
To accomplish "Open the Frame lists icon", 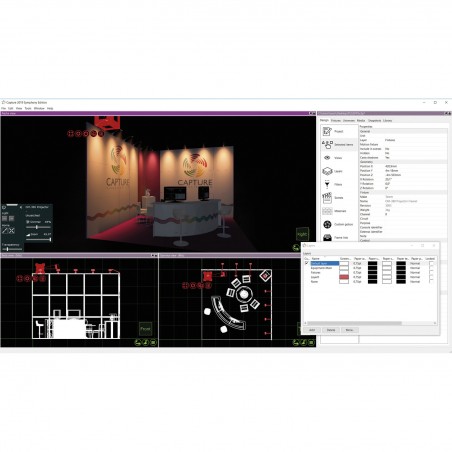I will click(x=327, y=237).
